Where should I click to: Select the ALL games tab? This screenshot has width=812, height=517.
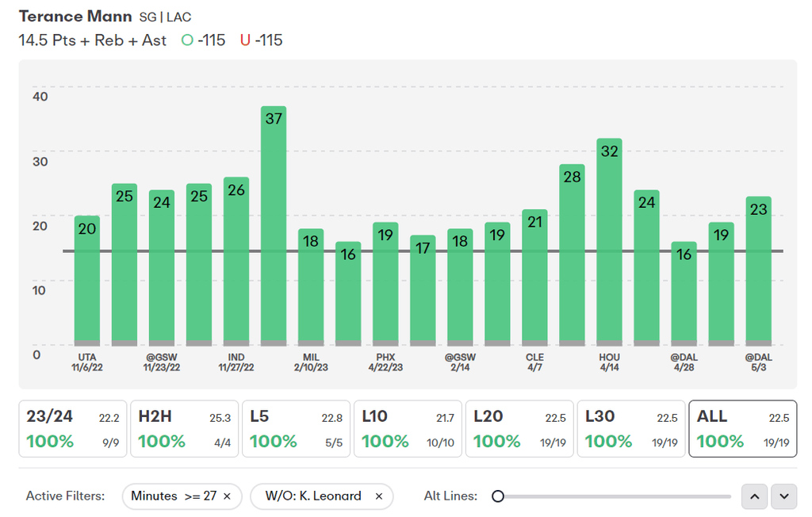pyautogui.click(x=742, y=428)
